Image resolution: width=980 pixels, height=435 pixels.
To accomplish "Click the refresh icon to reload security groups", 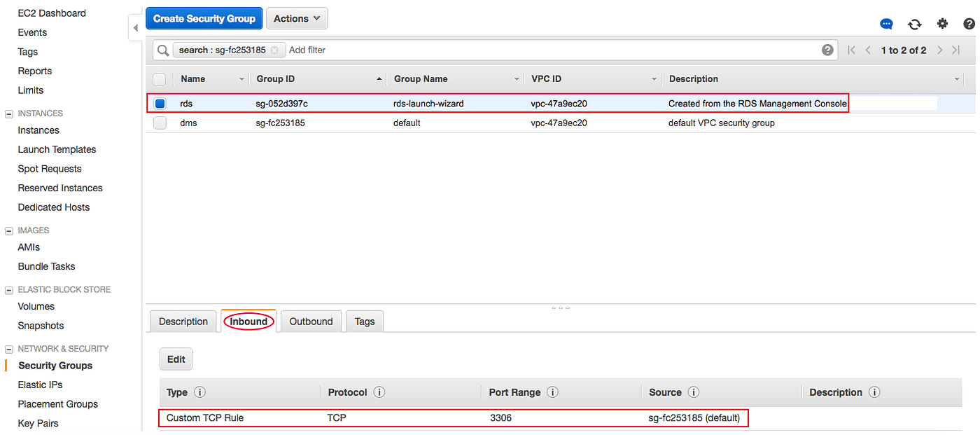I will (914, 24).
